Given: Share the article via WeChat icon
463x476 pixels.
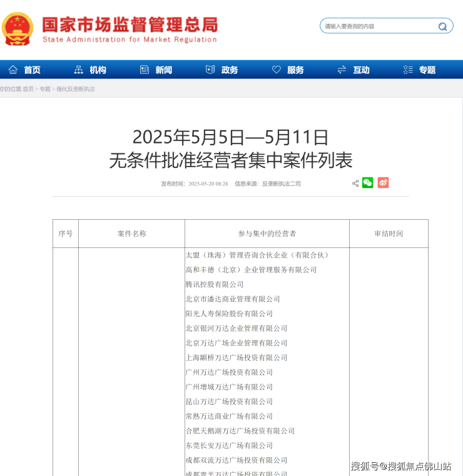Looking at the screenshot, I should point(367,183).
